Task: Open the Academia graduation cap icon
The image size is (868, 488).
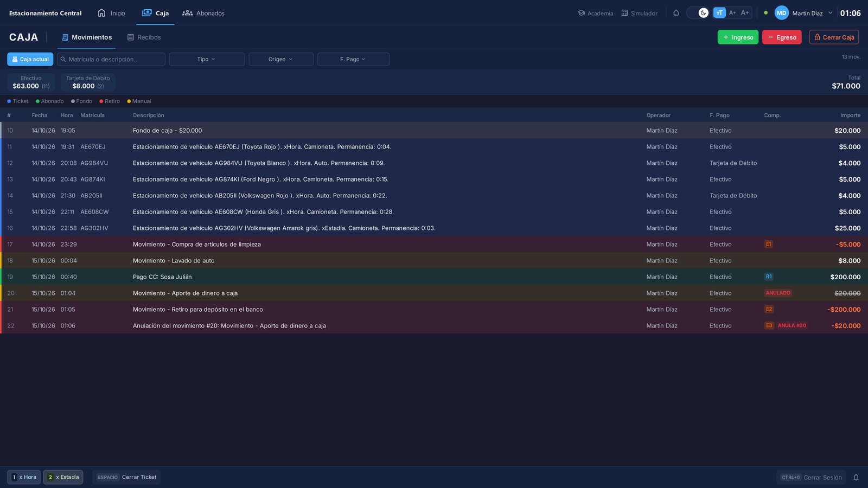Action: pyautogui.click(x=581, y=13)
